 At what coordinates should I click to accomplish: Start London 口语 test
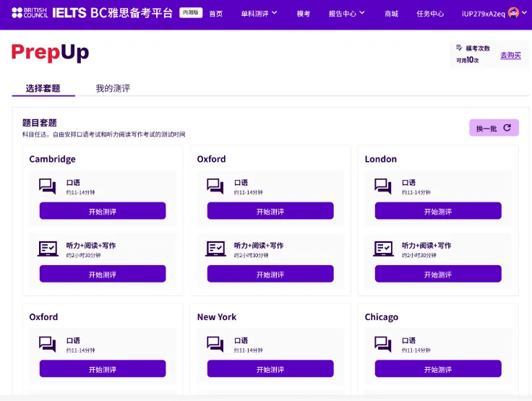[438, 211]
